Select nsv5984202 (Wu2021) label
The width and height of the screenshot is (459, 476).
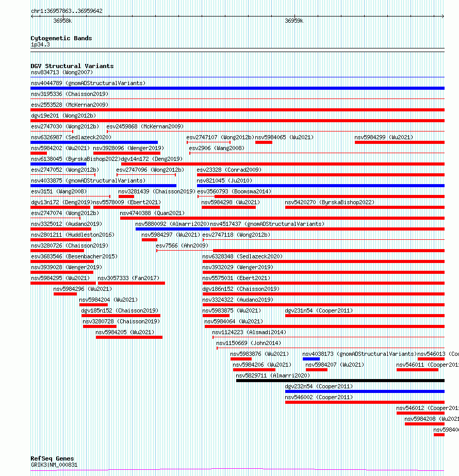click(x=60, y=148)
